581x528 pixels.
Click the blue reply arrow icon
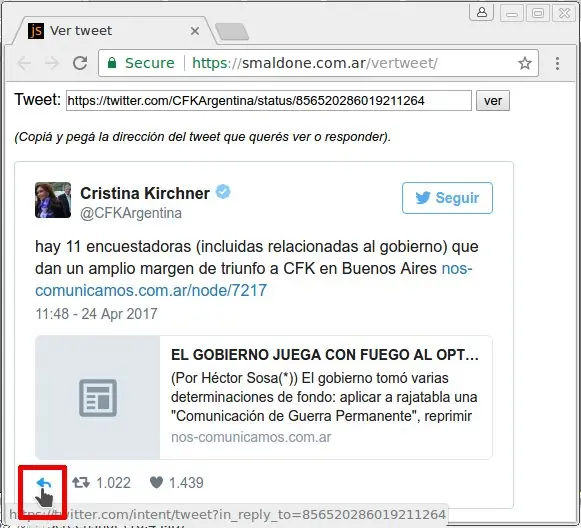pos(44,483)
